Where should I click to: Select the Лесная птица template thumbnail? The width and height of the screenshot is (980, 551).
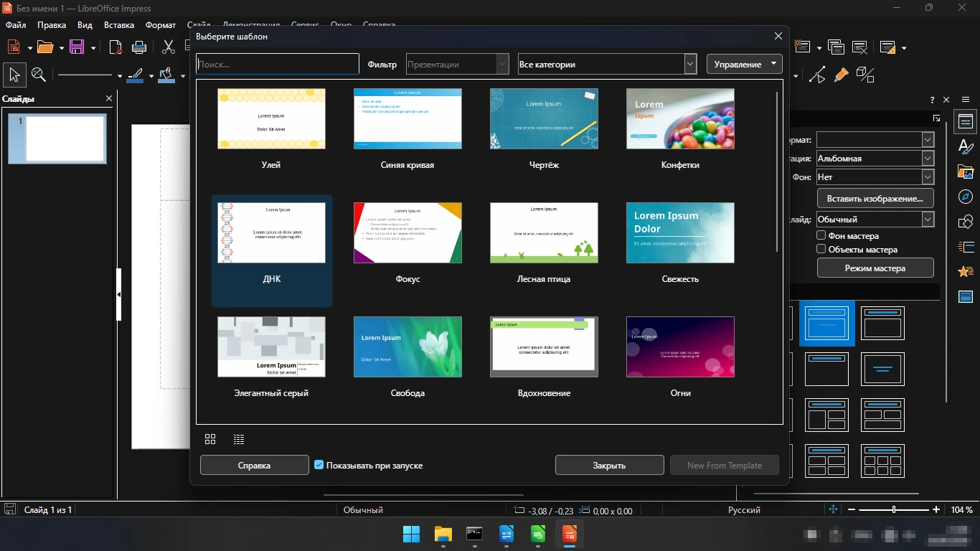(544, 232)
